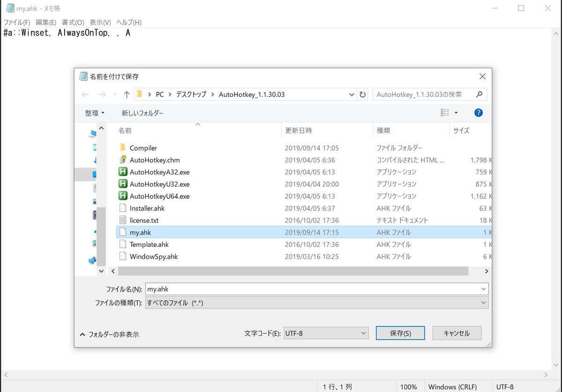The image size is (562, 392).
Task: Click the 保存 save button
Action: coord(400,333)
